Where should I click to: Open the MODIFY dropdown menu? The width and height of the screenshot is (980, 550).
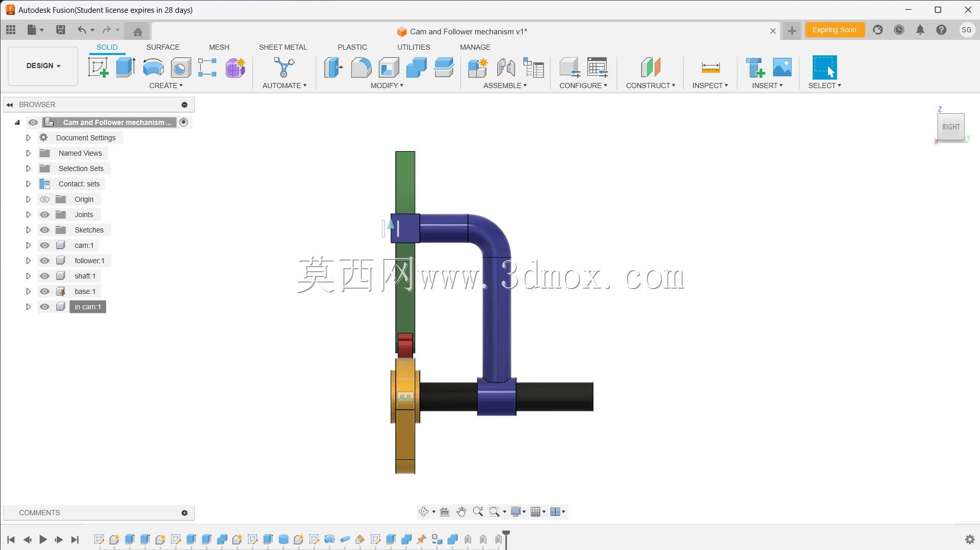387,86
